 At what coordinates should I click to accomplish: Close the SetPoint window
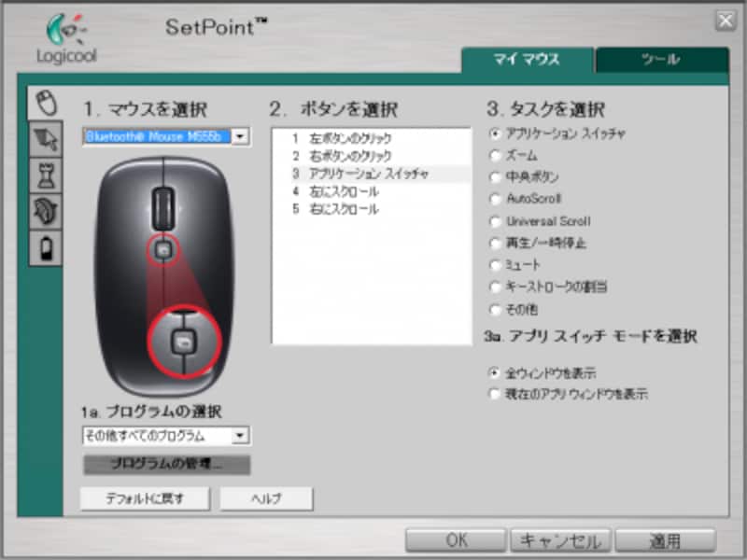point(726,21)
